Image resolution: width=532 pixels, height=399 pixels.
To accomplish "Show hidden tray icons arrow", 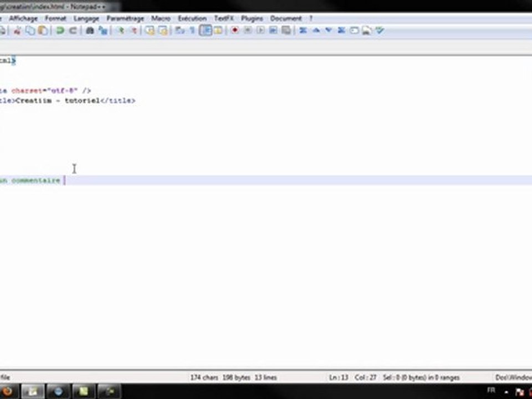I will (506, 392).
